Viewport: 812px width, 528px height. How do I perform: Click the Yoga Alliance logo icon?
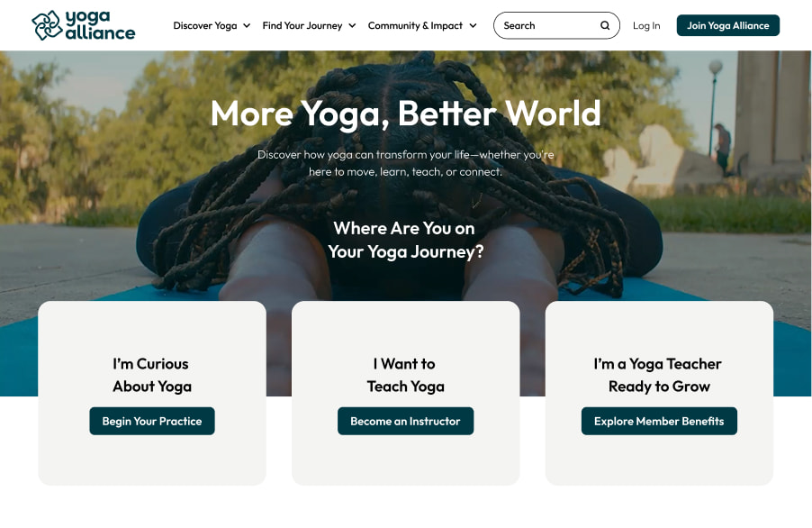pyautogui.click(x=47, y=25)
